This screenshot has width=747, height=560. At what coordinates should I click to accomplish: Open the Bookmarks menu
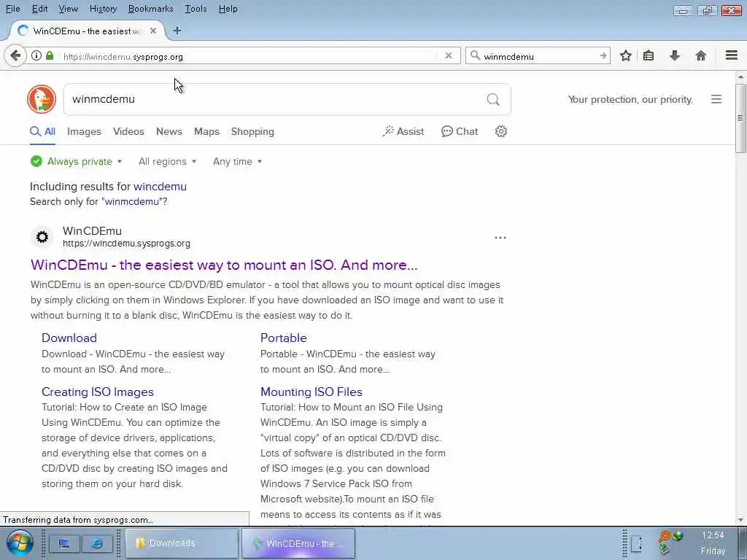tap(150, 9)
